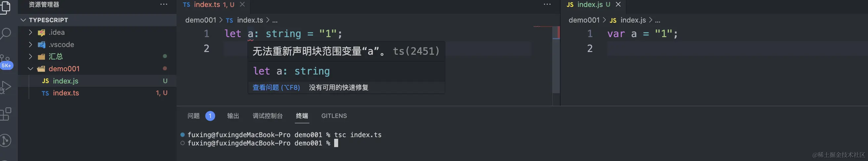Screen dimensions: 868x161
Task: Click the demo001 breadcrumb above index.js
Action: tap(584, 20)
